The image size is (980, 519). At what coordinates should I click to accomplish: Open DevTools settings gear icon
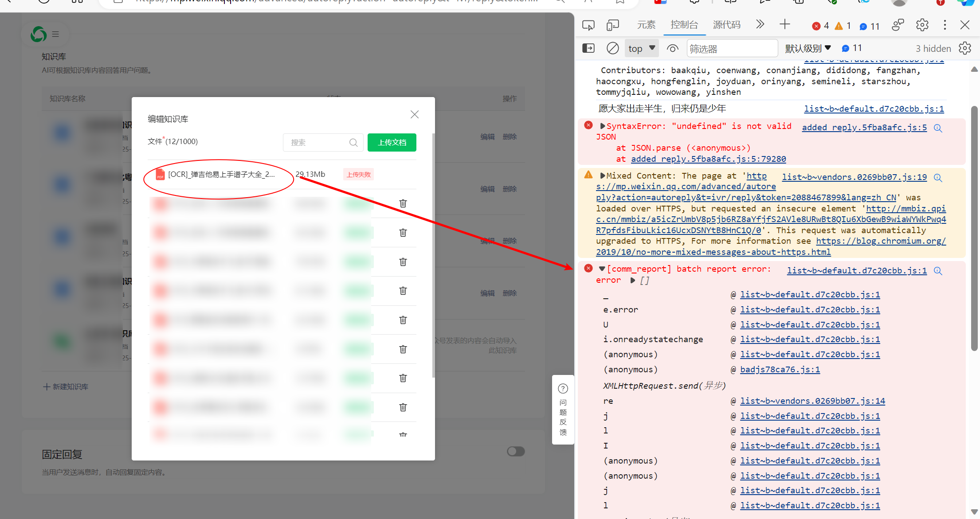tap(922, 25)
